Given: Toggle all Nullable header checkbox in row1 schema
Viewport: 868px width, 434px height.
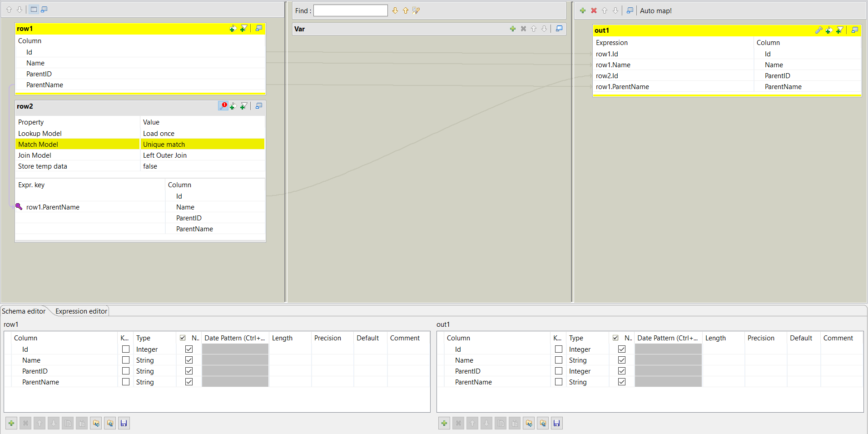Looking at the screenshot, I should pos(183,338).
